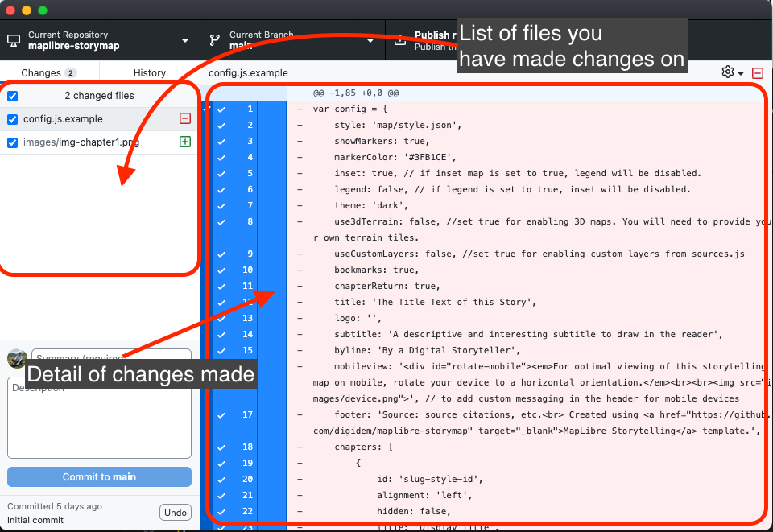
Task: Open the dropdown arrow beside the gear icon
Action: point(739,72)
